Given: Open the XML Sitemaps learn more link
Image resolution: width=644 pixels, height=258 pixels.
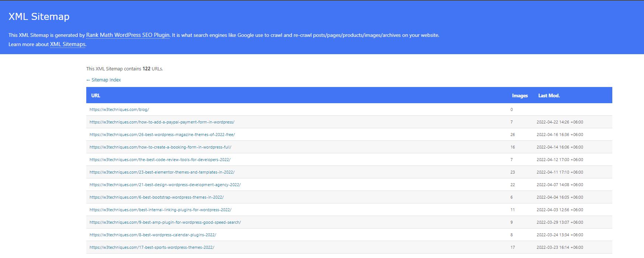Looking at the screenshot, I should coord(67,44).
